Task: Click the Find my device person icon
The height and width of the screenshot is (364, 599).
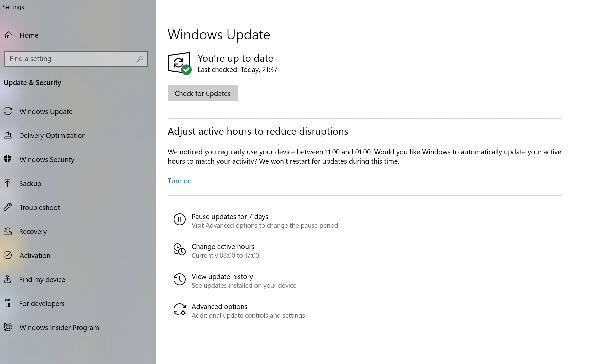Action: [x=8, y=279]
